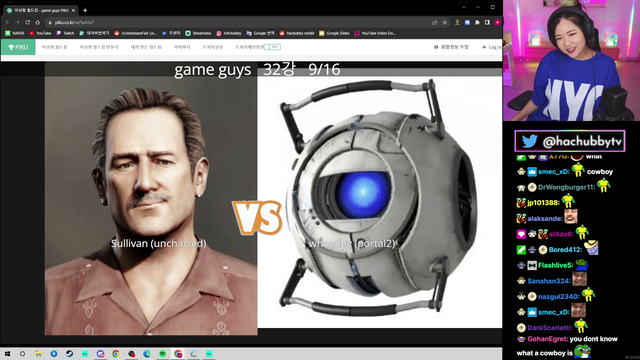
Task: Open the r/LivestreamFail bookmark
Action: tap(136, 33)
